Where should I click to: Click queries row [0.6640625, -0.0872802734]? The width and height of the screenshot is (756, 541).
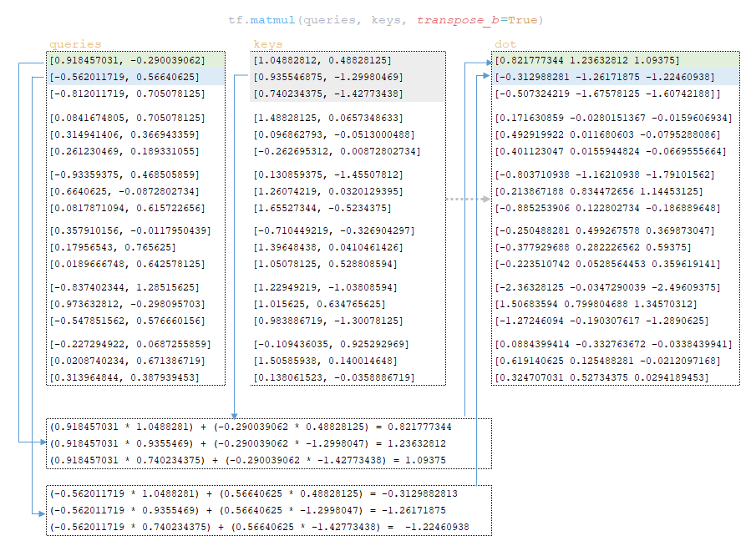pos(124,191)
